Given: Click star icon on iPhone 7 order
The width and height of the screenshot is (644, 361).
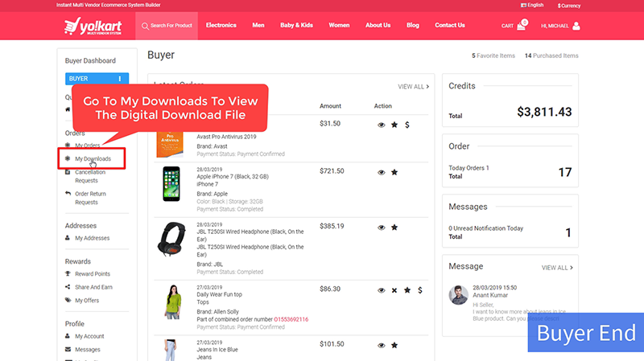Looking at the screenshot, I should (394, 172).
